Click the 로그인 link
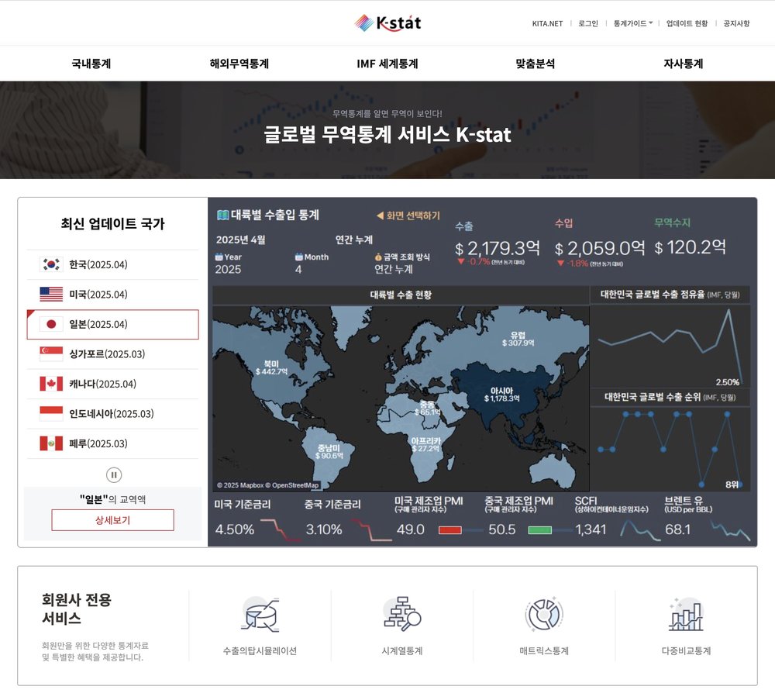The height and width of the screenshot is (700, 775). [x=588, y=23]
